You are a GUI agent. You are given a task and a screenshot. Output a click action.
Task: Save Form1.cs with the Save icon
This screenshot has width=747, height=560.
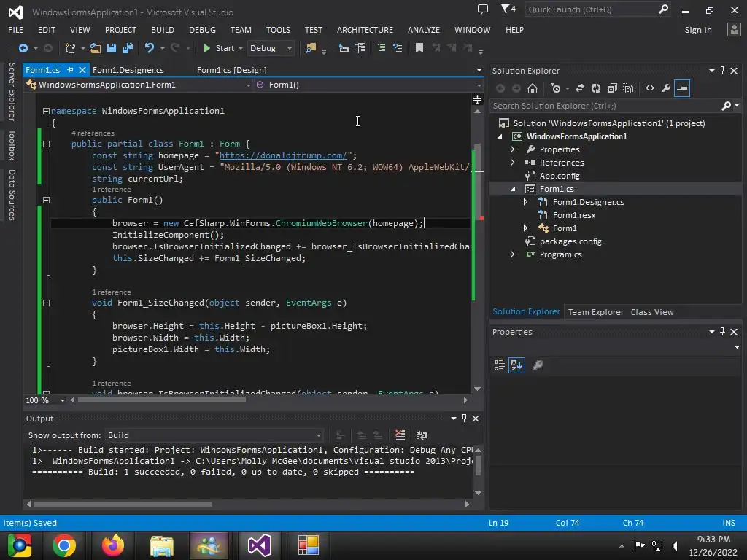point(112,48)
